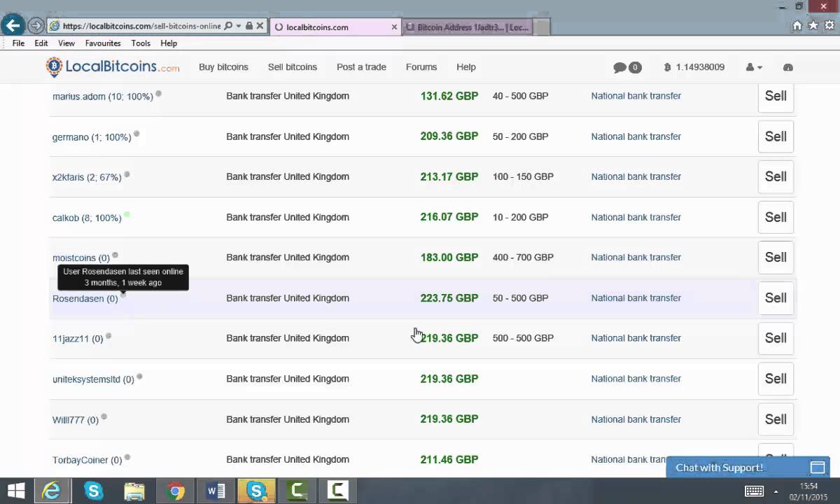Open the Post a trade page
This screenshot has width=840, height=504.
(361, 67)
